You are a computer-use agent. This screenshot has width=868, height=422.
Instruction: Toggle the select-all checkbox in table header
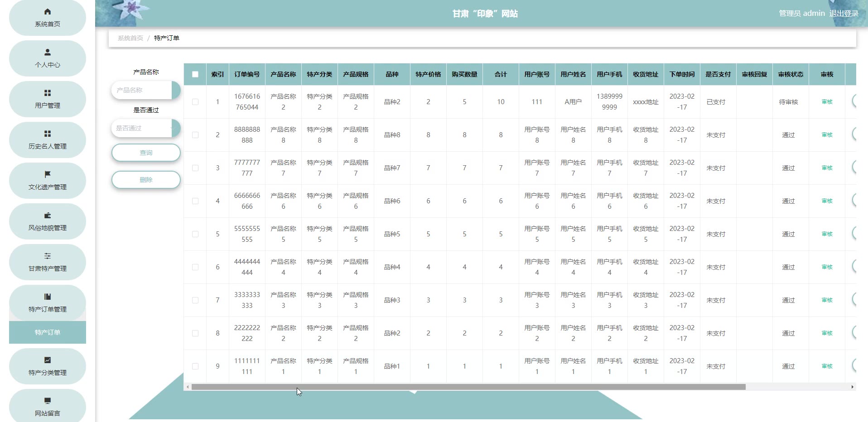coord(195,74)
